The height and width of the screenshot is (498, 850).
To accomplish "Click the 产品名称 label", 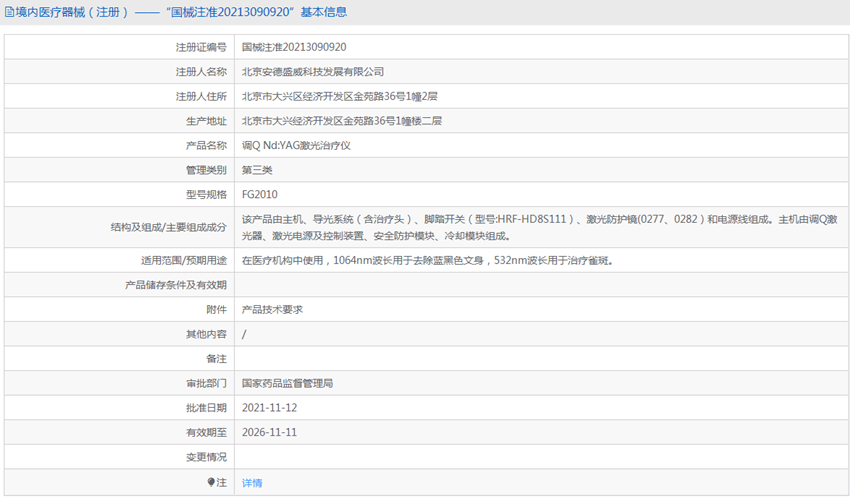I will tap(206, 145).
